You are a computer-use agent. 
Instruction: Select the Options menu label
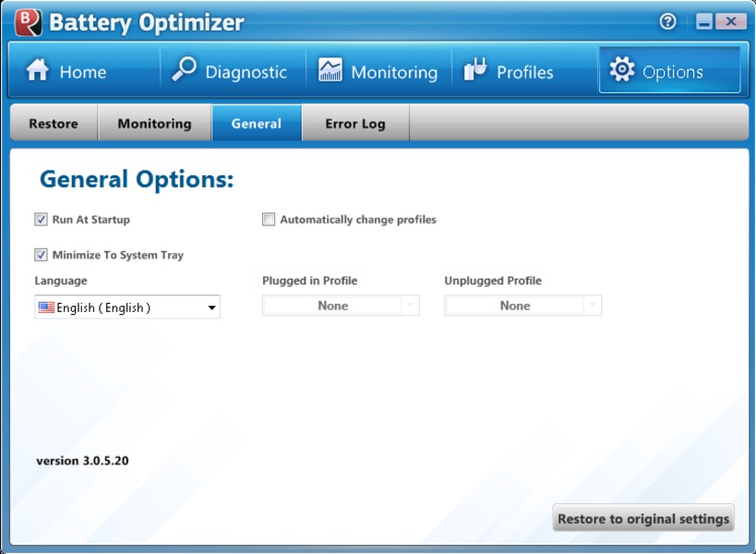[x=673, y=72]
